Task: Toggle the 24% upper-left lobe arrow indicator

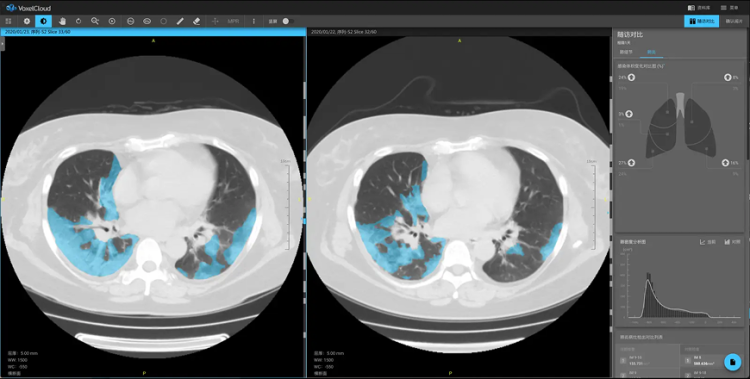Action: click(x=631, y=77)
